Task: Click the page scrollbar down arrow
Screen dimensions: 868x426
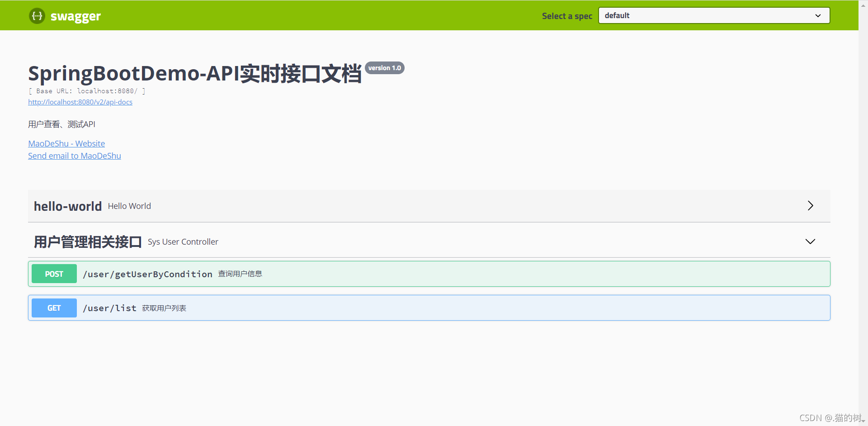Action: (863, 421)
